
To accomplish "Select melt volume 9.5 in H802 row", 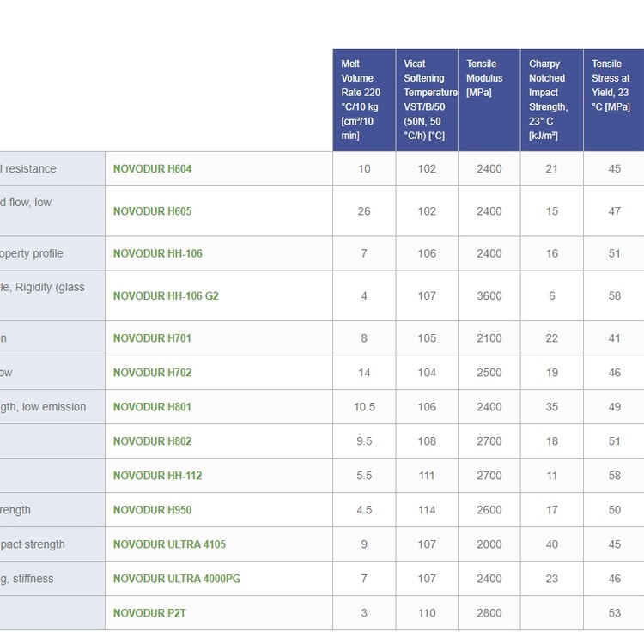I will (364, 441).
